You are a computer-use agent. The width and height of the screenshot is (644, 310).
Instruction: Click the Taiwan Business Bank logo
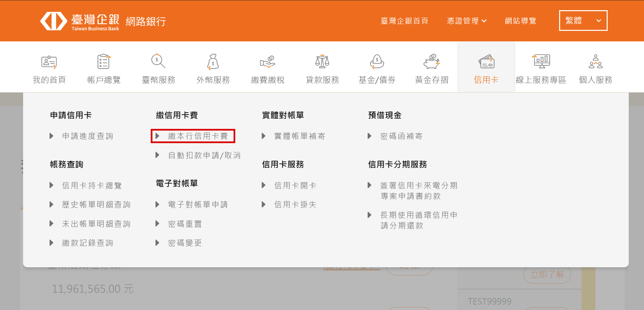point(80,21)
